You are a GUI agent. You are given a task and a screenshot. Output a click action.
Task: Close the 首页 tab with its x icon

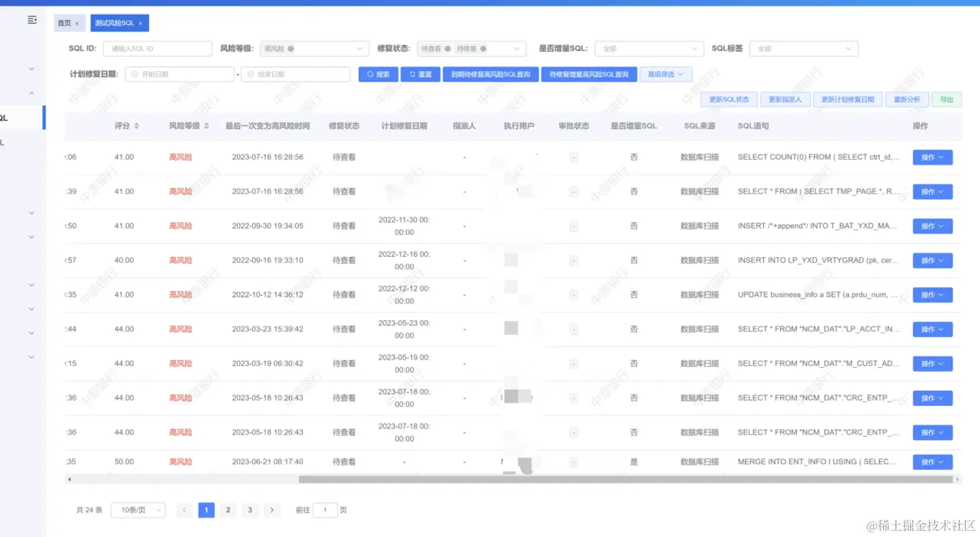click(77, 23)
